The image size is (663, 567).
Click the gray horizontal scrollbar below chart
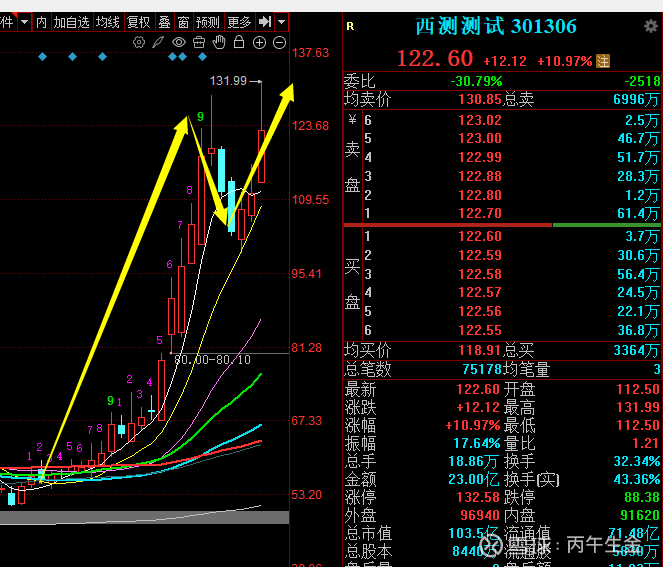pos(144,518)
